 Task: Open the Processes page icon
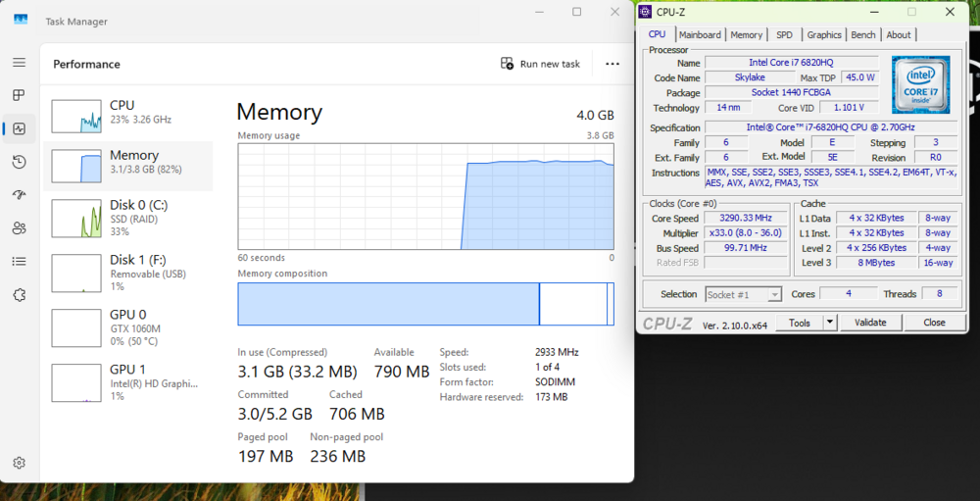(x=19, y=95)
